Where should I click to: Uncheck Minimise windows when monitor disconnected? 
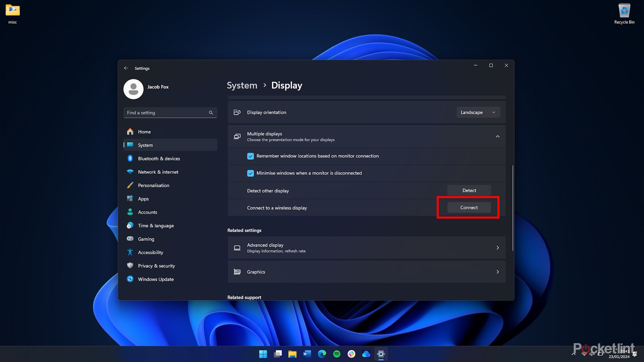(250, 173)
